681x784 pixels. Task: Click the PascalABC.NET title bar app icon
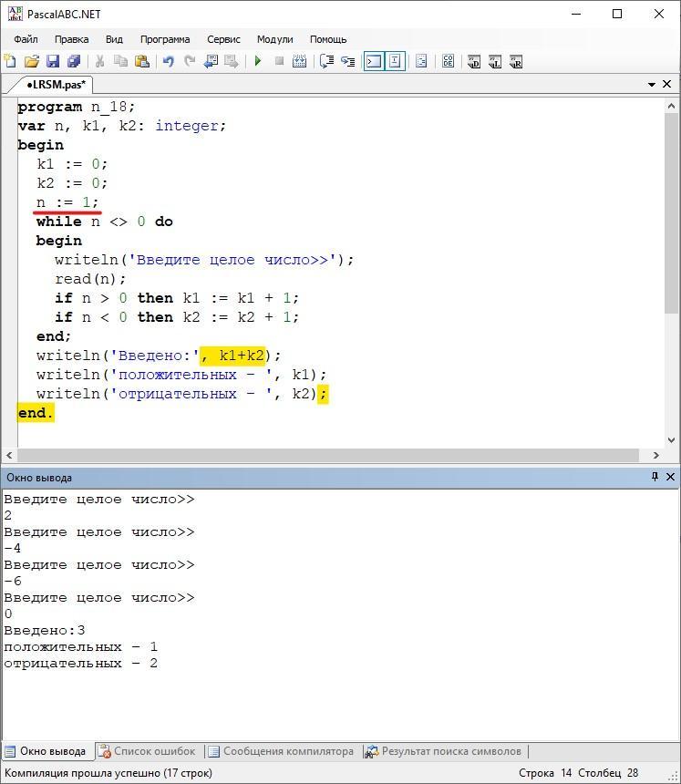(x=15, y=14)
